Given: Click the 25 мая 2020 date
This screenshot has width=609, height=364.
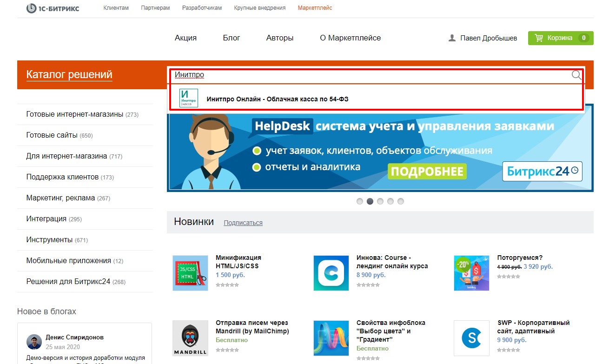Looking at the screenshot, I should pos(63,347).
